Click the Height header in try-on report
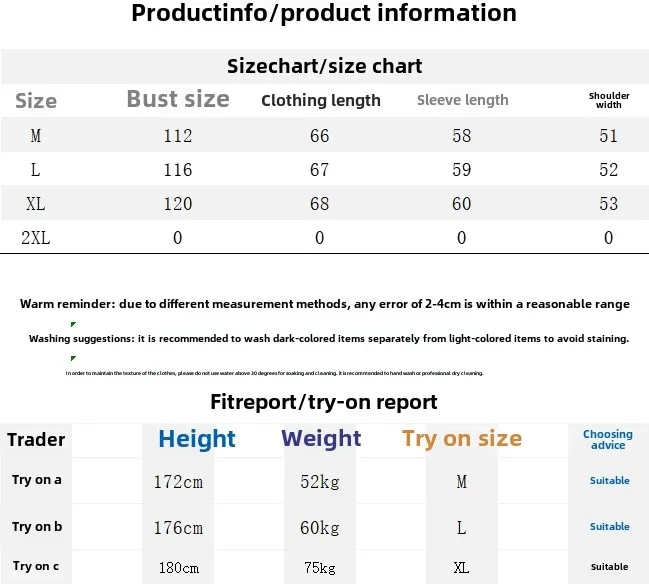 click(197, 439)
